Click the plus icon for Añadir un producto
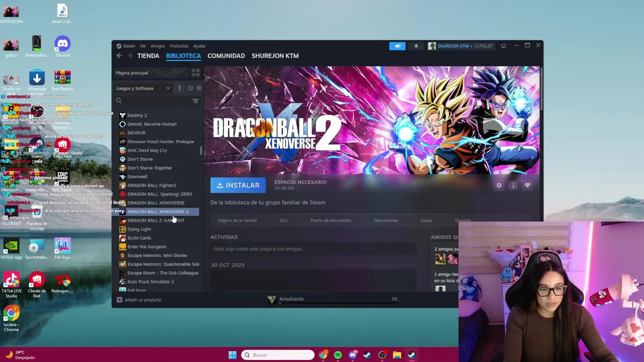Viewport: 644px width, 362px height. (119, 300)
